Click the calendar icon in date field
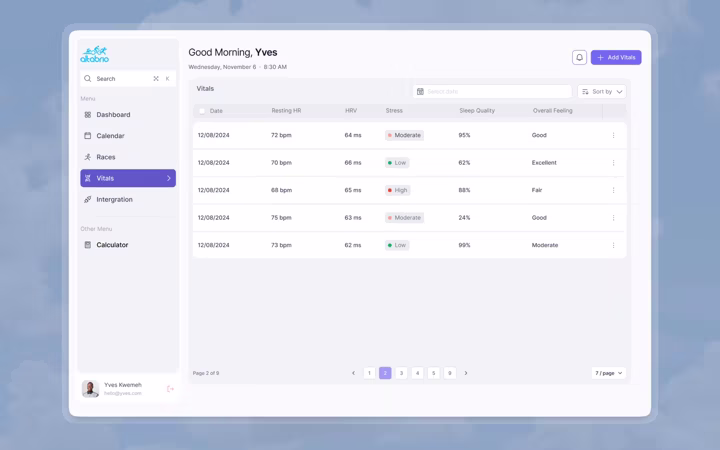The width and height of the screenshot is (720, 450). pyautogui.click(x=420, y=91)
